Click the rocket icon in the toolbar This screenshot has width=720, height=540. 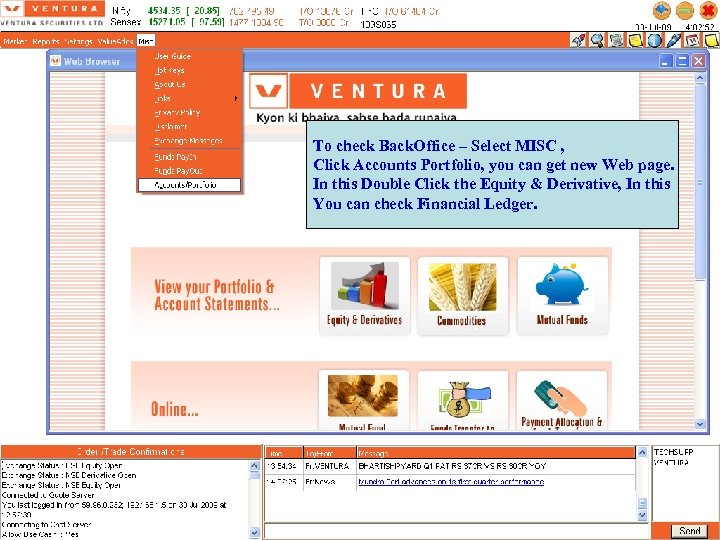click(x=578, y=40)
